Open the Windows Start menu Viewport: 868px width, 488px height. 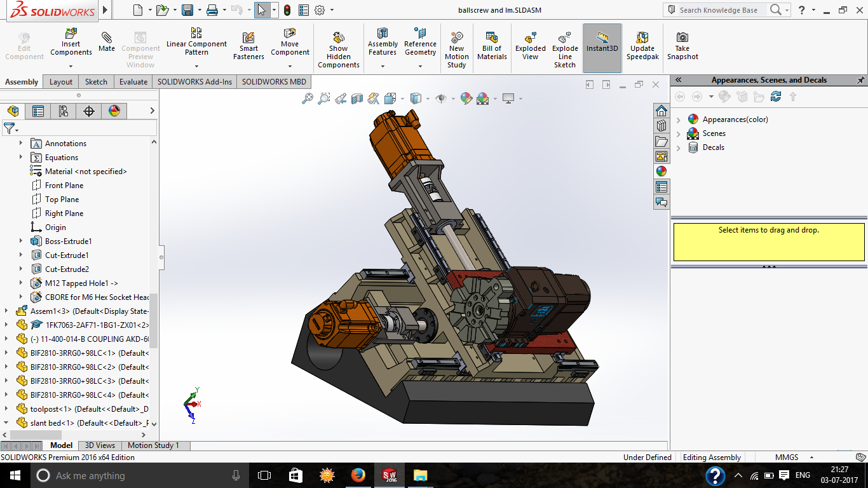click(15, 475)
